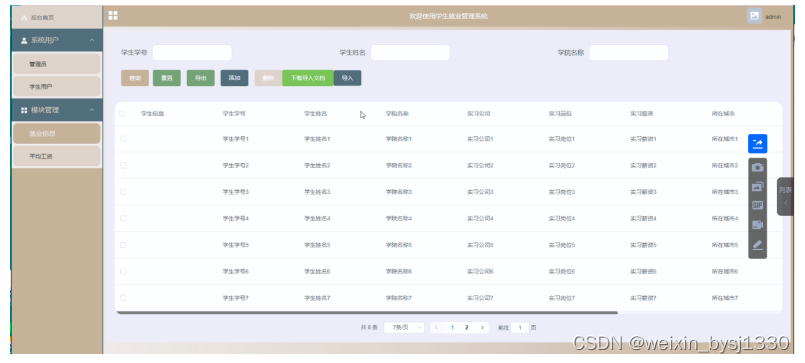Select the 就业信息 sidebar item
Image resolution: width=805 pixels, height=363 pixels.
coord(56,133)
